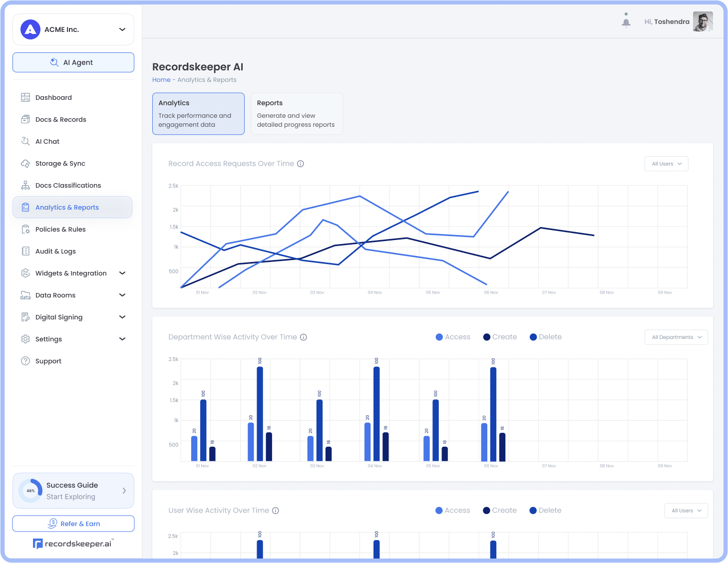This screenshot has height=563, width=728.
Task: Go to Docs & Records
Action: coord(72,119)
